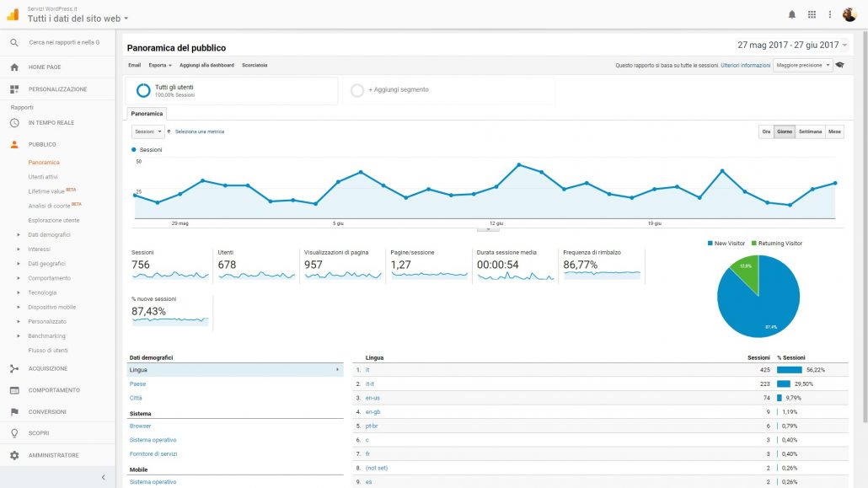868x488 pixels.
Task: Open the user account avatar
Action: pyautogui.click(x=849, y=15)
